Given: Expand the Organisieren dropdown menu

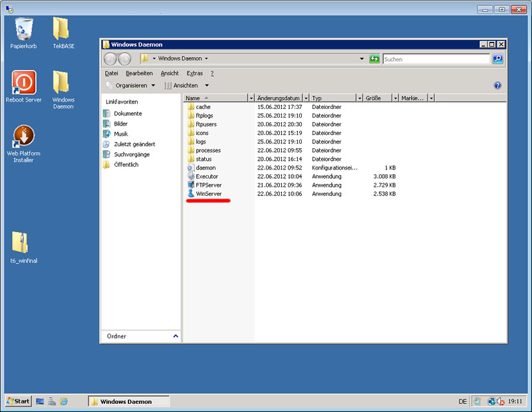Looking at the screenshot, I should point(153,86).
